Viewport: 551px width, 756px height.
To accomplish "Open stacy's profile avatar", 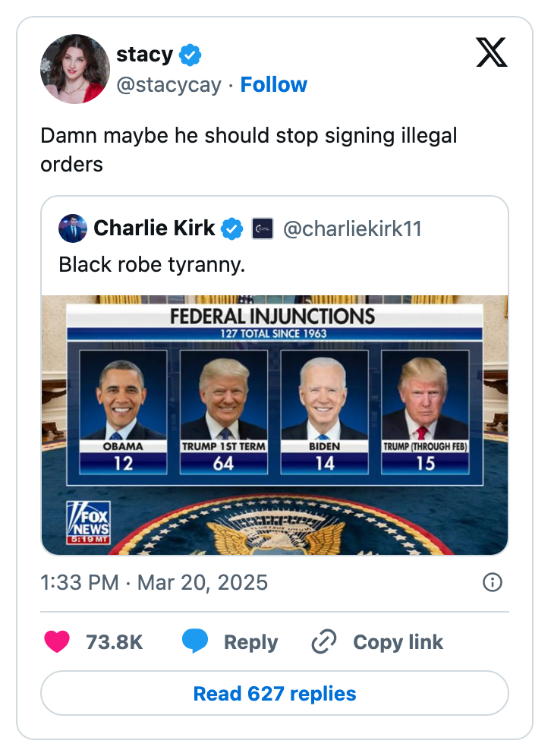I will [x=74, y=69].
